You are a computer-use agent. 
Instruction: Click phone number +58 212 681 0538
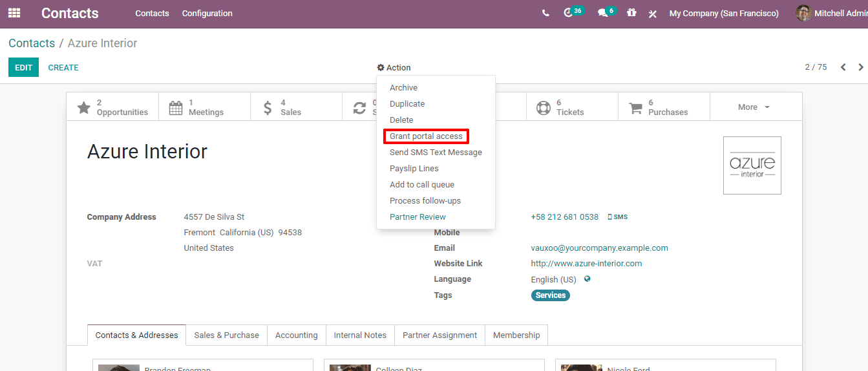pos(564,217)
